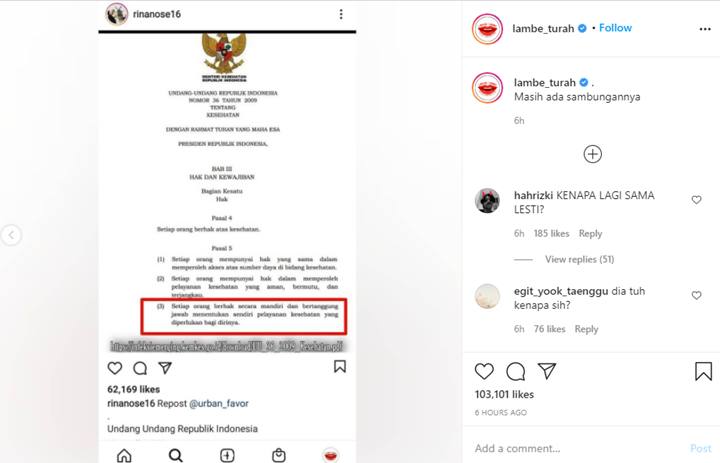Open lambe_turah profile picture in header
The width and height of the screenshot is (720, 463).
(487, 29)
